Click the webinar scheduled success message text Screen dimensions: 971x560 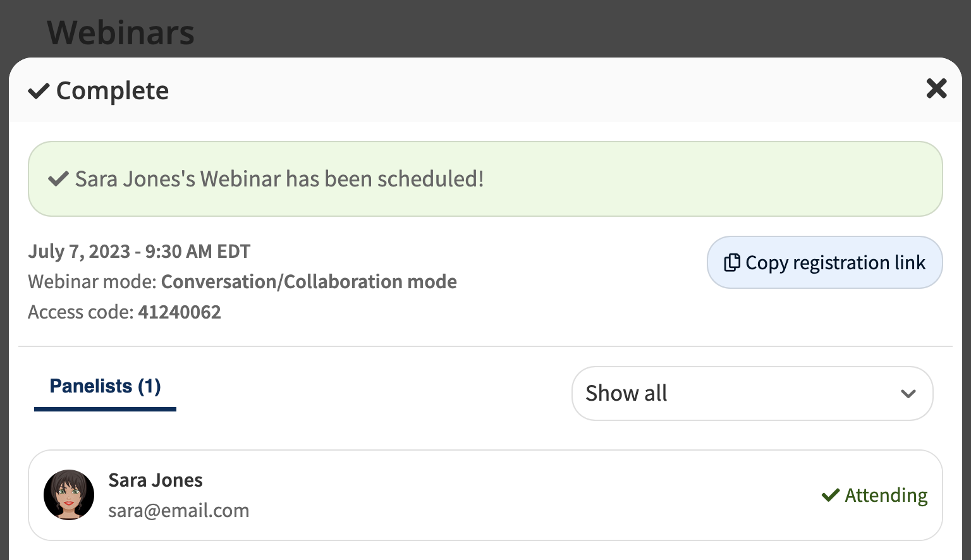[x=279, y=179]
